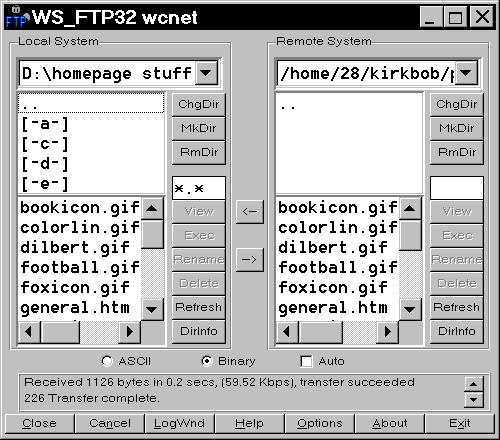Image resolution: width=500 pixels, height=440 pixels.
Task: Click remote file list scroll down arrow
Action: [x=410, y=309]
